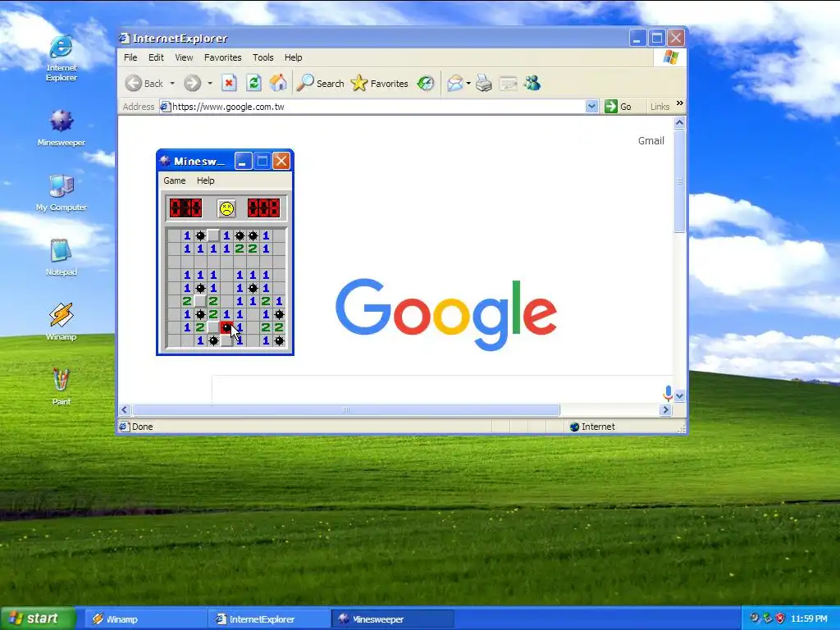Go back using the Back arrow icon

pos(134,83)
